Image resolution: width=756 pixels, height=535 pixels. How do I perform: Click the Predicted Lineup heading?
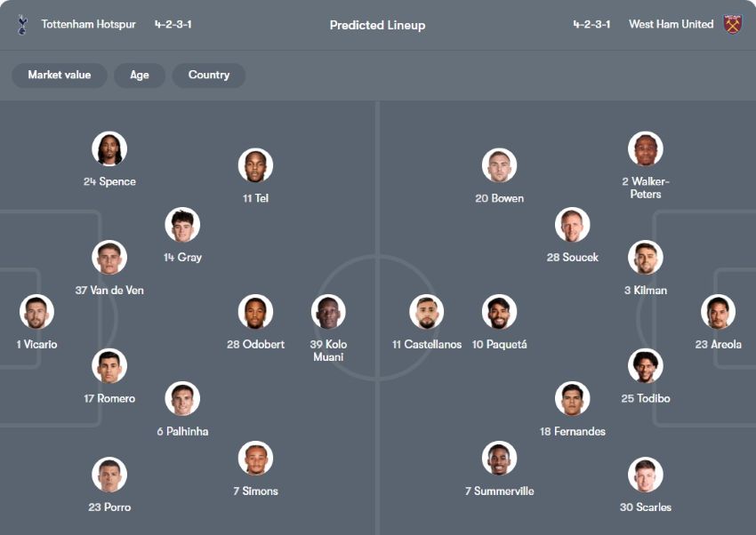pos(377,25)
